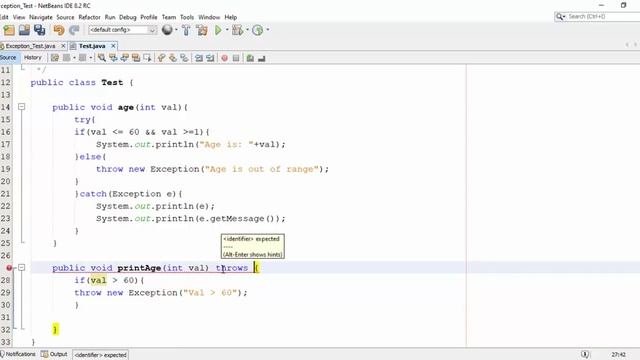This screenshot has width=640, height=360.
Task: Collapse the printAge method code fold
Action: [22, 268]
